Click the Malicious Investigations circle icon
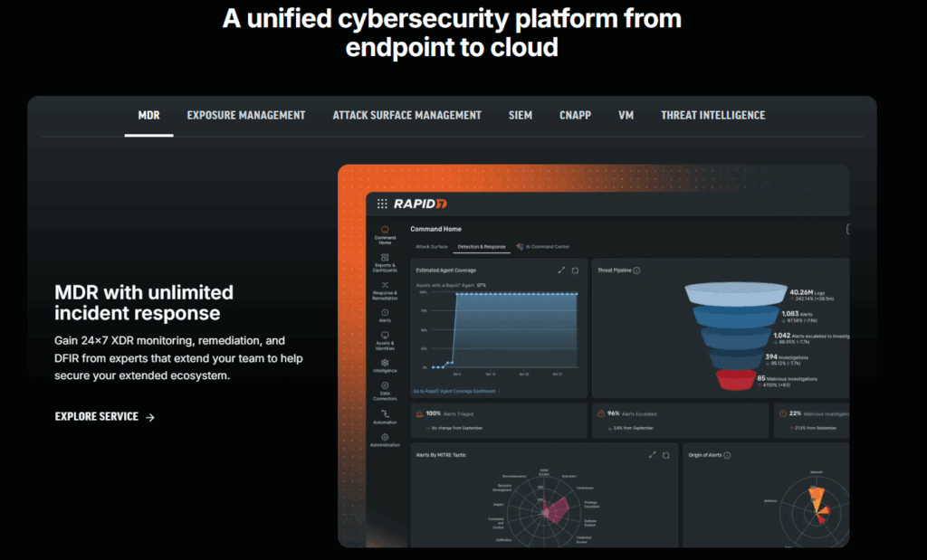Image resolution: width=927 pixels, height=560 pixels. click(783, 413)
